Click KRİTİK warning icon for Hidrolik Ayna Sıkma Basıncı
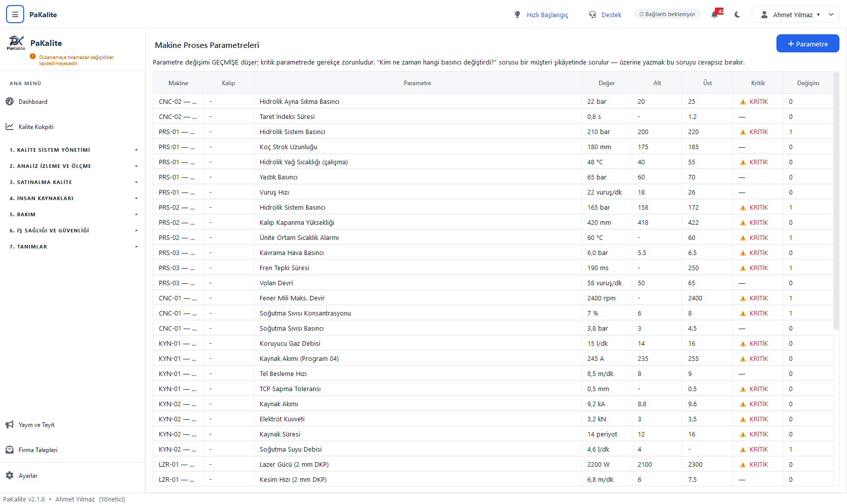This screenshot has width=847, height=504. (x=743, y=102)
